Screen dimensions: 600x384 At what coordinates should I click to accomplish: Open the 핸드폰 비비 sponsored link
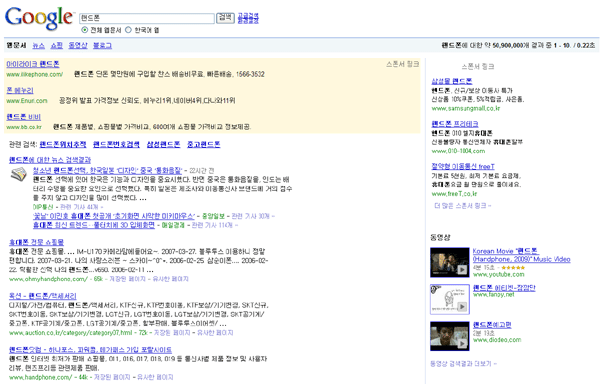point(24,117)
